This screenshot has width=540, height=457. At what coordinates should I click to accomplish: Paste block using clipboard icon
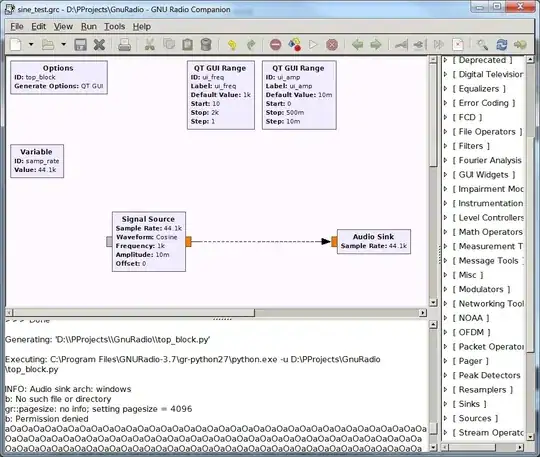pyautogui.click(x=187, y=45)
